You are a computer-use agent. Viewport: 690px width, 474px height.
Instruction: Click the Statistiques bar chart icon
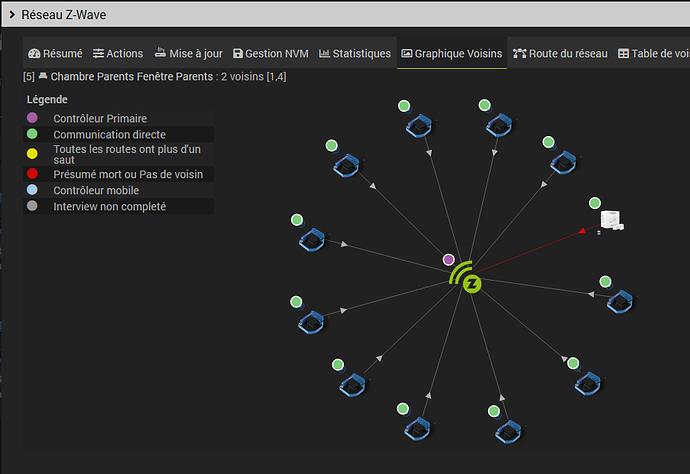pos(324,53)
